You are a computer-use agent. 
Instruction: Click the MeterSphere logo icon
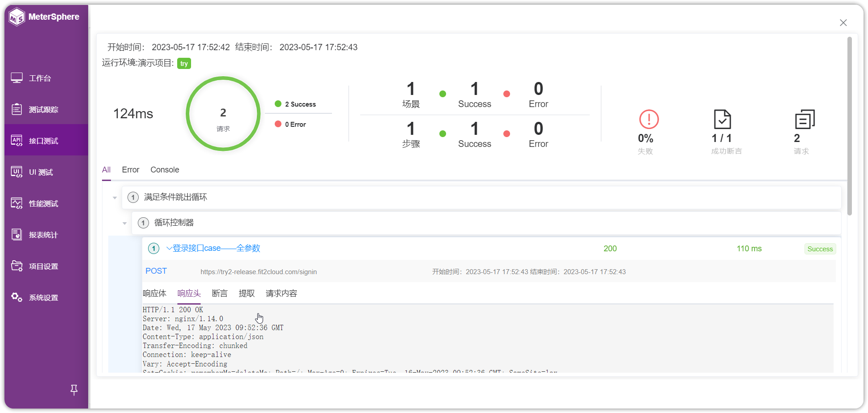point(17,17)
